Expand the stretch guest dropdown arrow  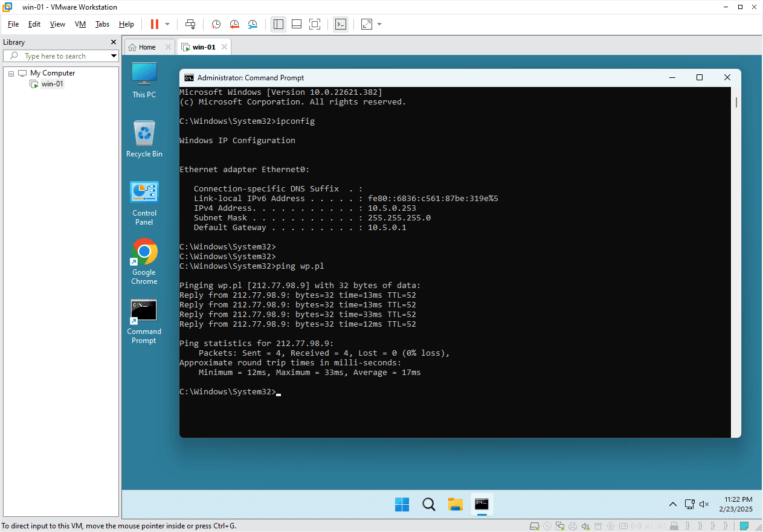(x=379, y=24)
